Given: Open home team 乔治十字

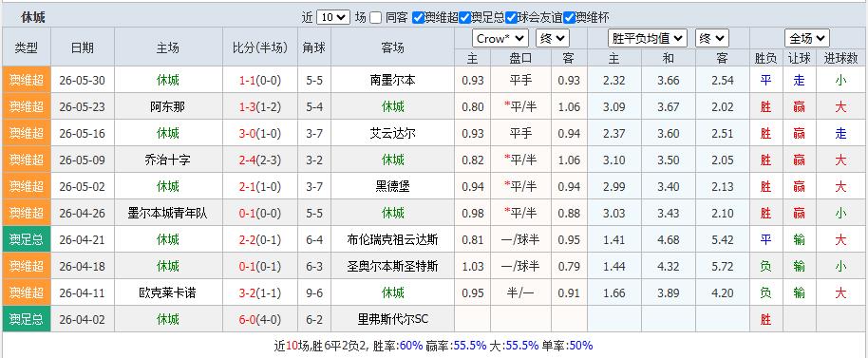Looking at the screenshot, I should coord(168,160).
